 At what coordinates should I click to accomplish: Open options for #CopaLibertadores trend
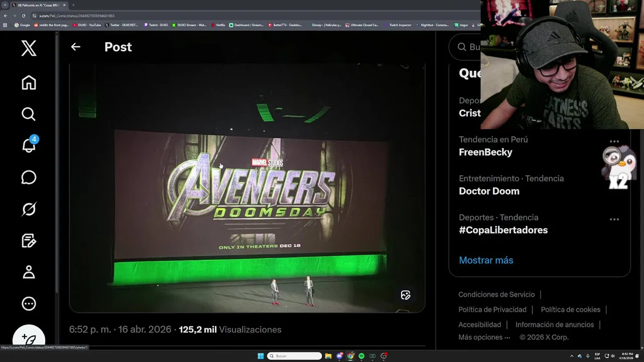coord(614,219)
